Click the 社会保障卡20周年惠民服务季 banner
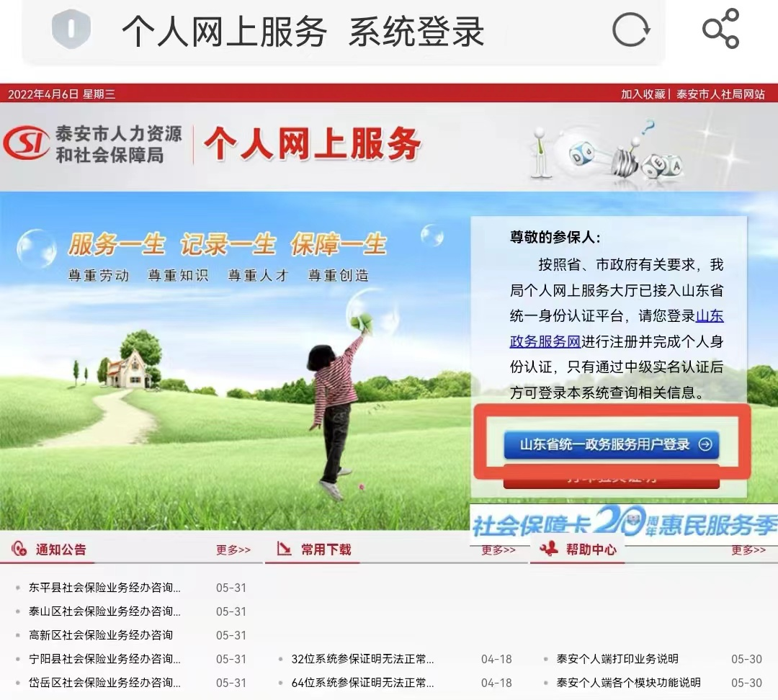This screenshot has height=700, width=778. pos(624,524)
